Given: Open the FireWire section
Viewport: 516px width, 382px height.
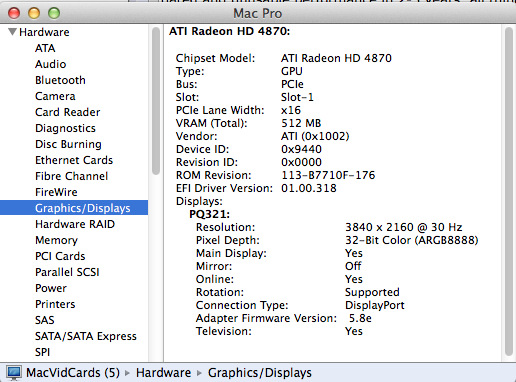Looking at the screenshot, I should [x=56, y=192].
